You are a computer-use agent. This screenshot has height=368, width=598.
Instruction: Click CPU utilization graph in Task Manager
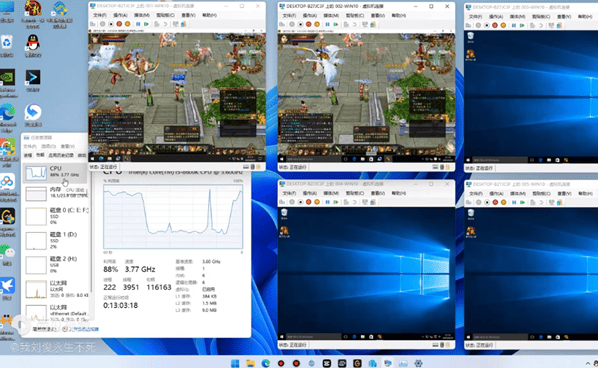173,217
